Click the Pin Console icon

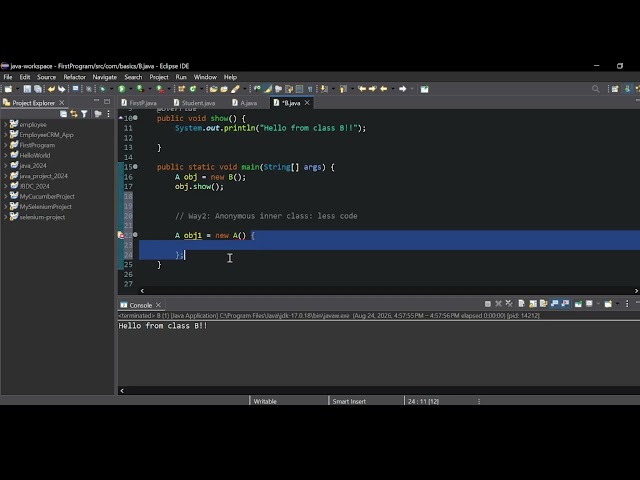(x=578, y=304)
